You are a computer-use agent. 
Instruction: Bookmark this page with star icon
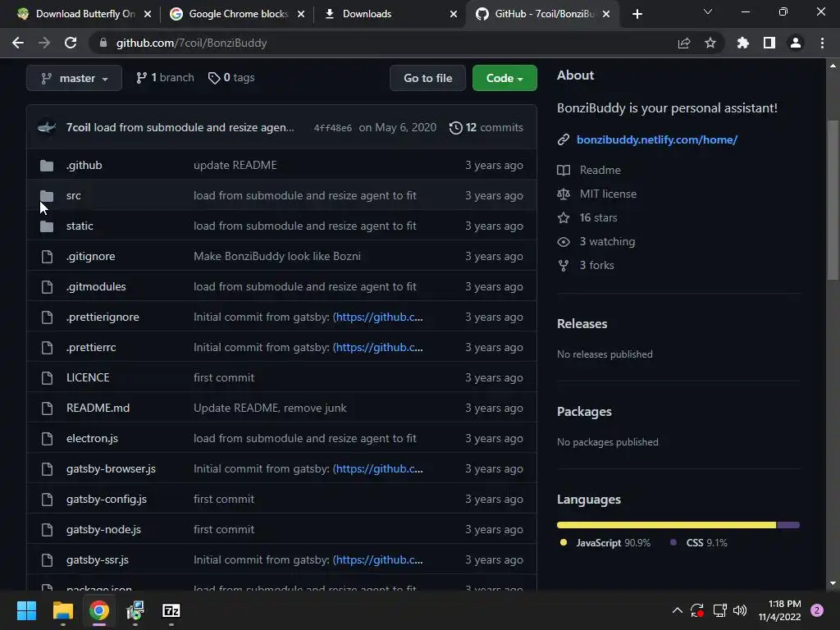coord(710,43)
